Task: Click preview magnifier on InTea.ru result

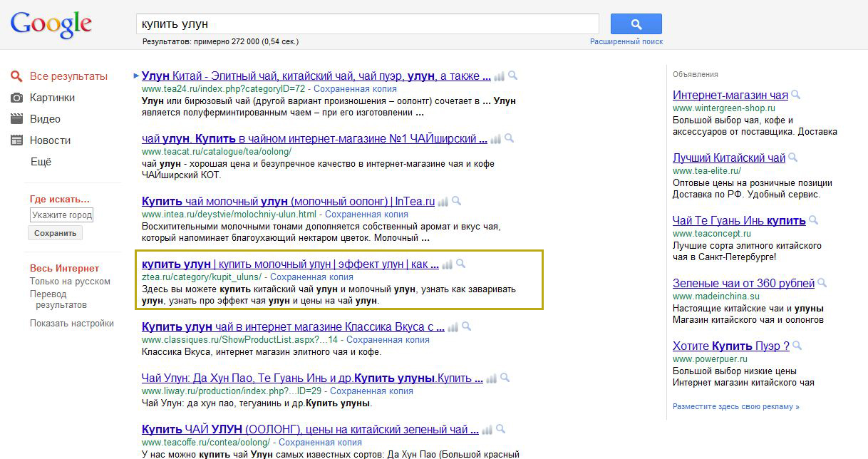Action: pyautogui.click(x=456, y=202)
